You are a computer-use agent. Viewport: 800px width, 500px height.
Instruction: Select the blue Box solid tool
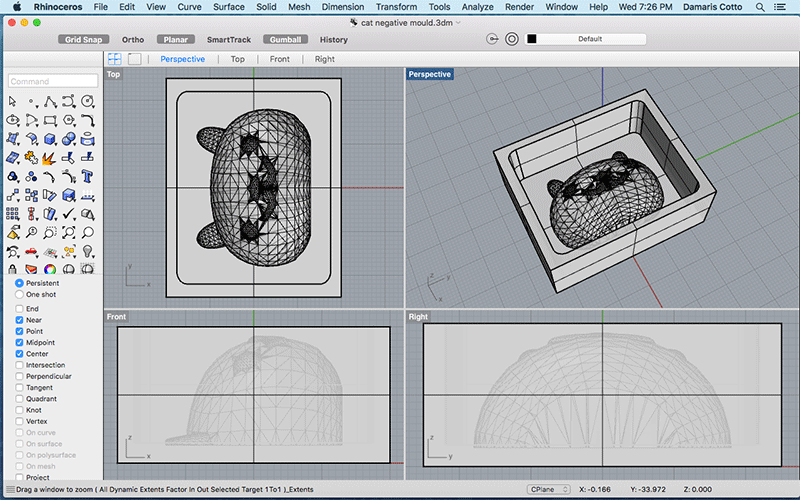(x=50, y=139)
